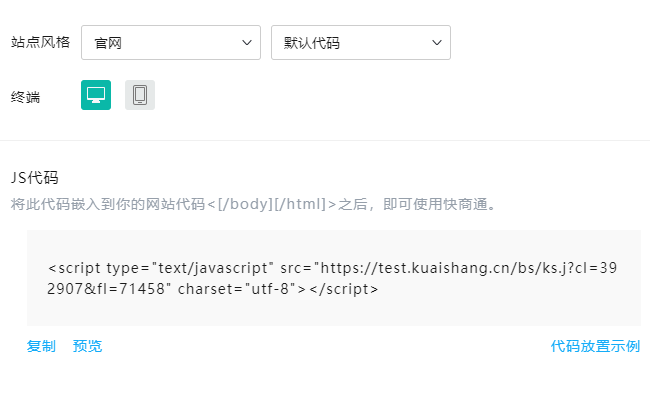Click the 站点风格 label
This screenshot has height=408, width=650.
40,43
